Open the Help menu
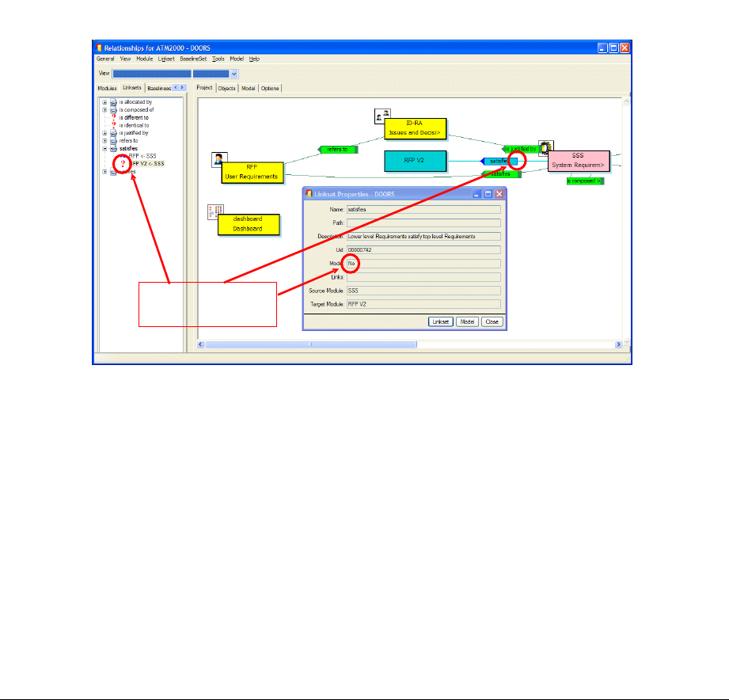This screenshot has height=700, width=729. [x=254, y=59]
